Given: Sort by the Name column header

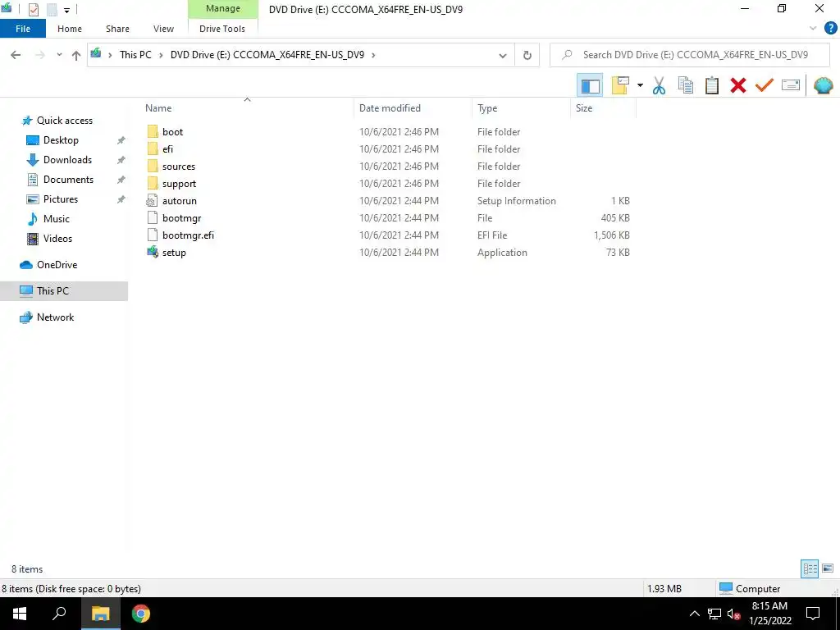Looking at the screenshot, I should [246, 108].
